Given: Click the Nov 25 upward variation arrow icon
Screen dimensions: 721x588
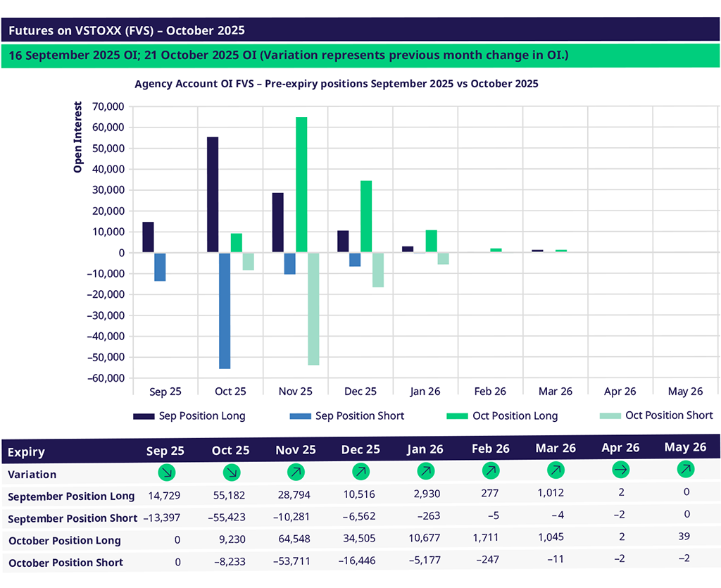Looking at the screenshot, I should click(296, 472).
